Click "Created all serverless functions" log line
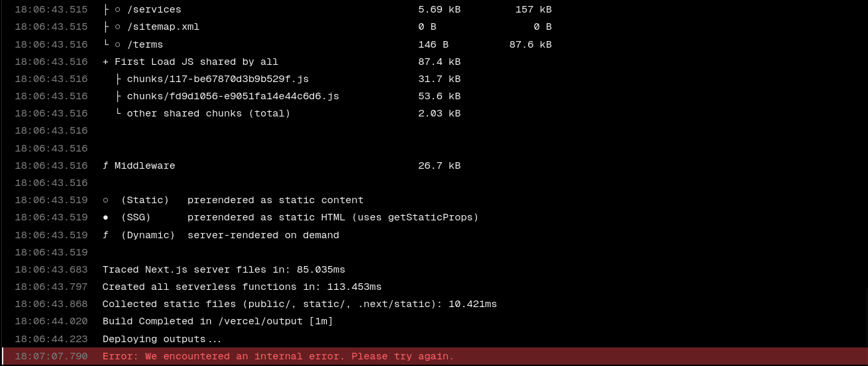The height and width of the screenshot is (366, 868). click(x=242, y=287)
